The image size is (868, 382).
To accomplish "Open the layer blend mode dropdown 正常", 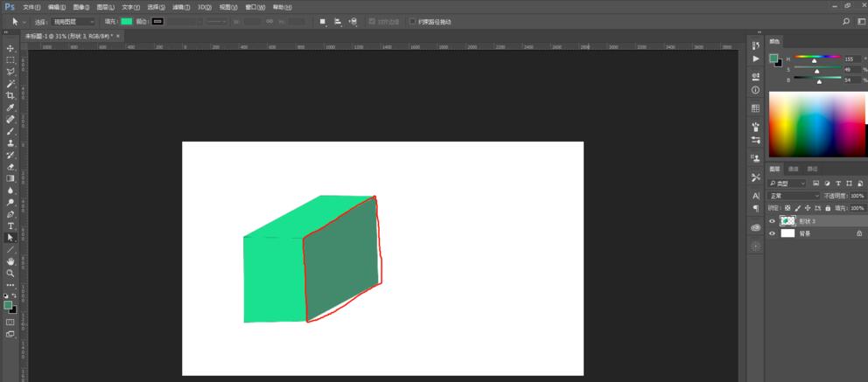I will pyautogui.click(x=794, y=196).
